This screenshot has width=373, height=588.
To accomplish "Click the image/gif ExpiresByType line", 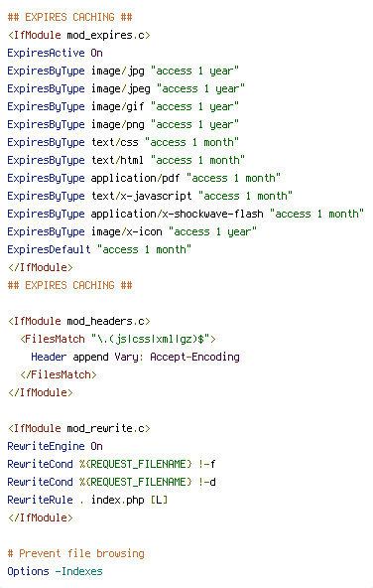I will 123,107.
